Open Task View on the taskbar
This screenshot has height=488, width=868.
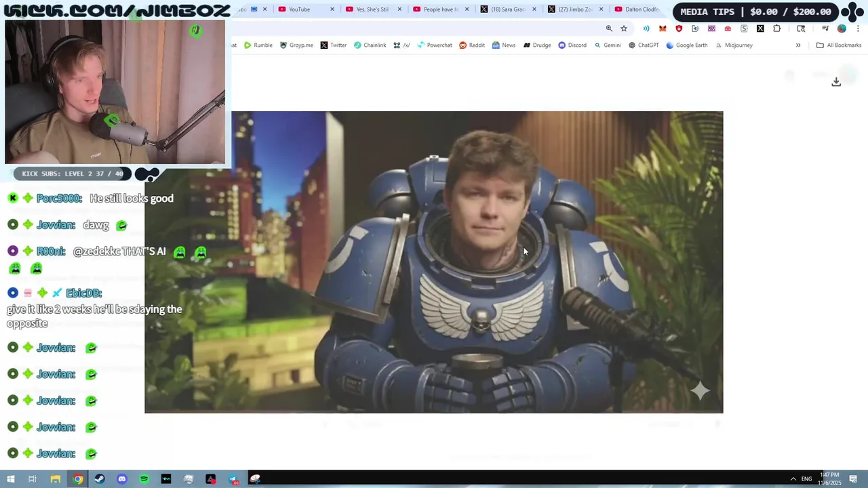[x=32, y=479]
